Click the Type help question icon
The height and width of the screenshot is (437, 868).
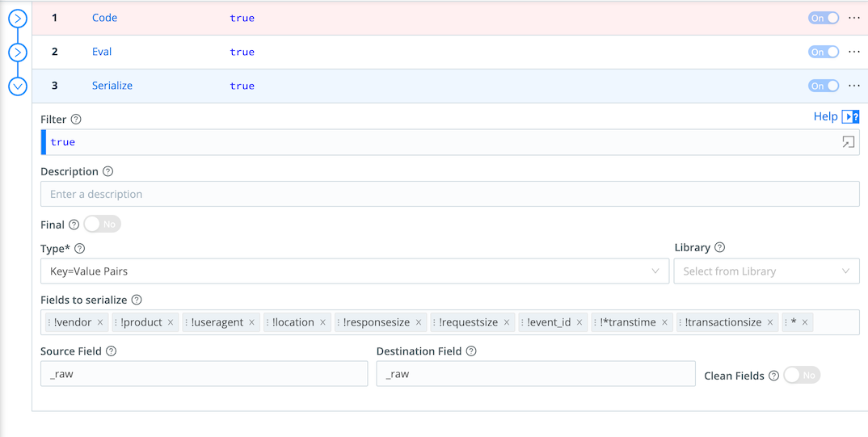[x=79, y=248]
